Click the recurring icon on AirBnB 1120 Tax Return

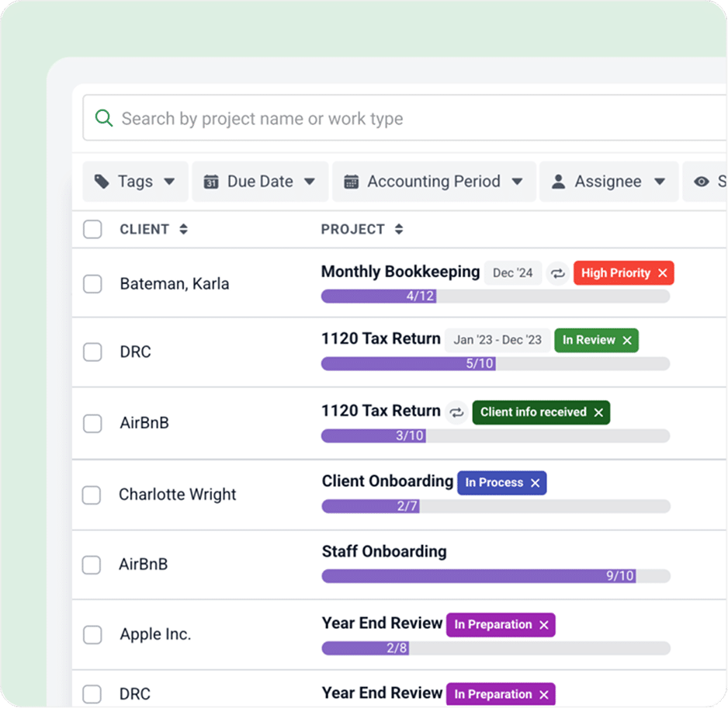tap(457, 412)
